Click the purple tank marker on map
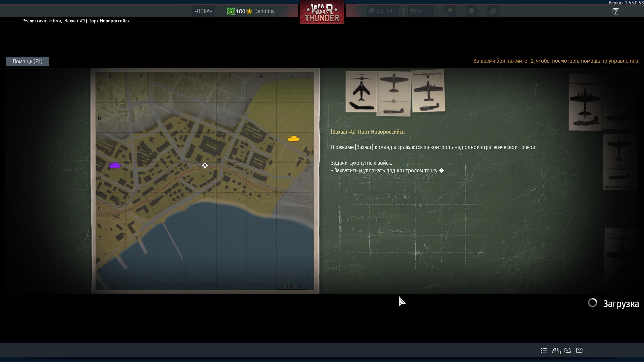Image resolution: width=644 pixels, height=362 pixels. pyautogui.click(x=115, y=165)
